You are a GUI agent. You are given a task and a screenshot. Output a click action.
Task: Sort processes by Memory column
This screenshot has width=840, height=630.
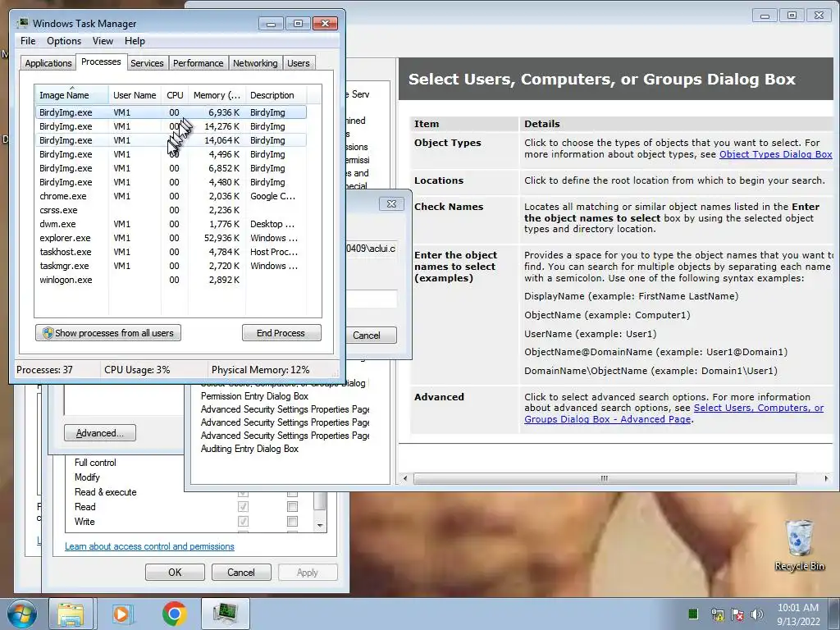click(217, 95)
